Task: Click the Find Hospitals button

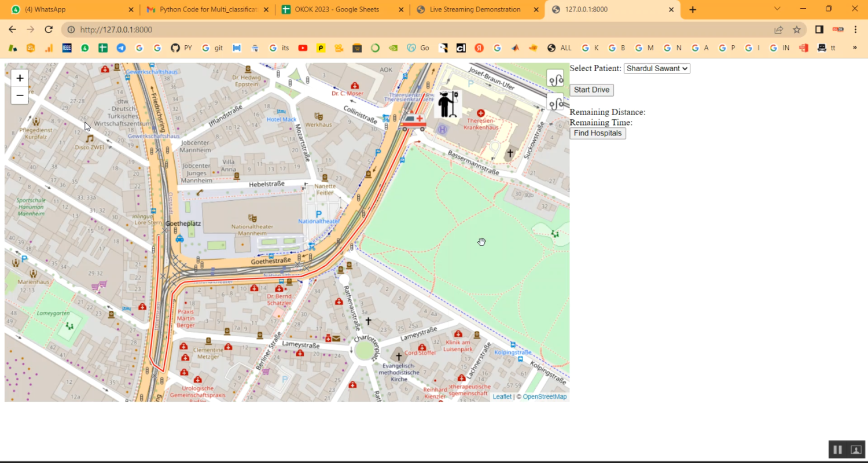Action: coord(597,133)
